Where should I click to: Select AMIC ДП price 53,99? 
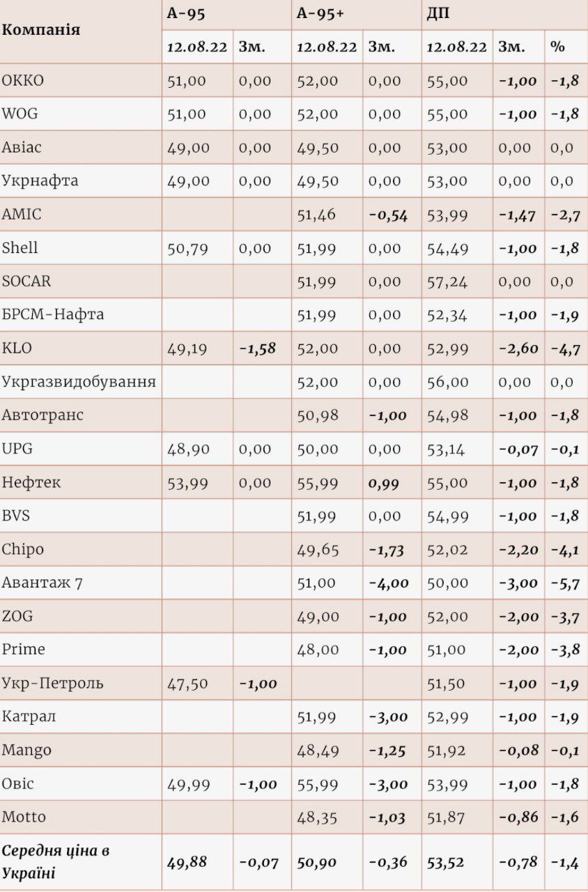[447, 215]
